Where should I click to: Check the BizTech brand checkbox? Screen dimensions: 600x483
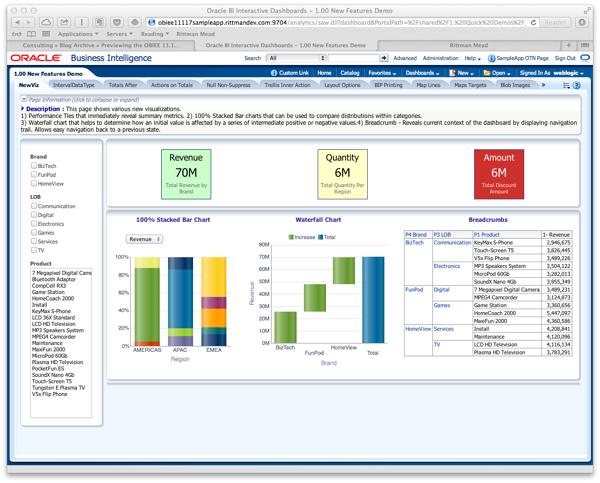[34, 166]
